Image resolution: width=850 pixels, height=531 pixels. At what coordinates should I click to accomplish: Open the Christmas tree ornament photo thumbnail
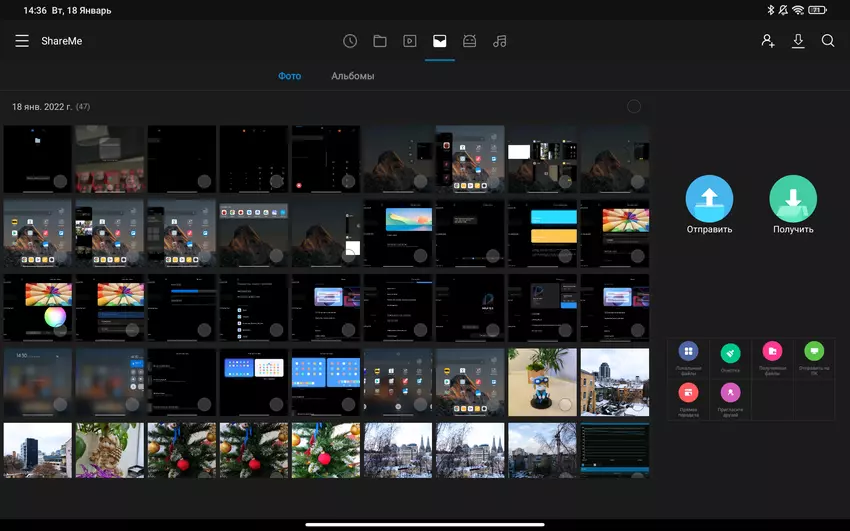click(182, 450)
